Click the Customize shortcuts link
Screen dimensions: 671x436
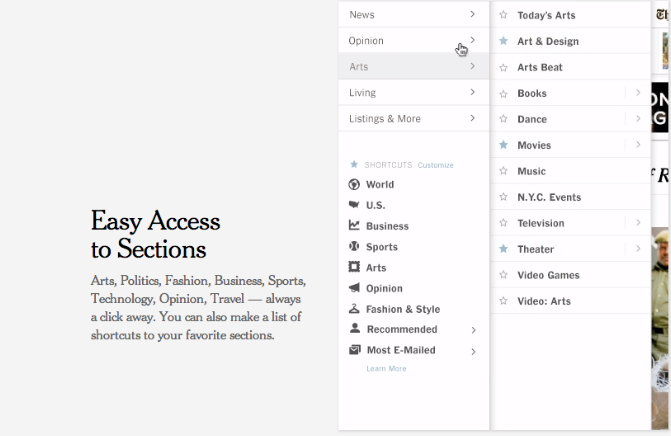(x=435, y=165)
